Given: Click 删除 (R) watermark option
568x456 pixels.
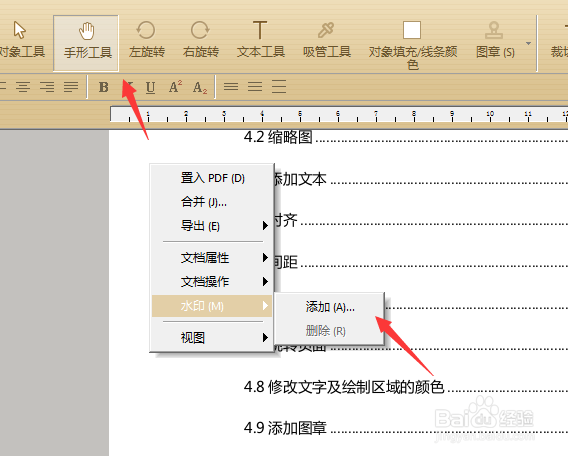Looking at the screenshot, I should [x=329, y=331].
